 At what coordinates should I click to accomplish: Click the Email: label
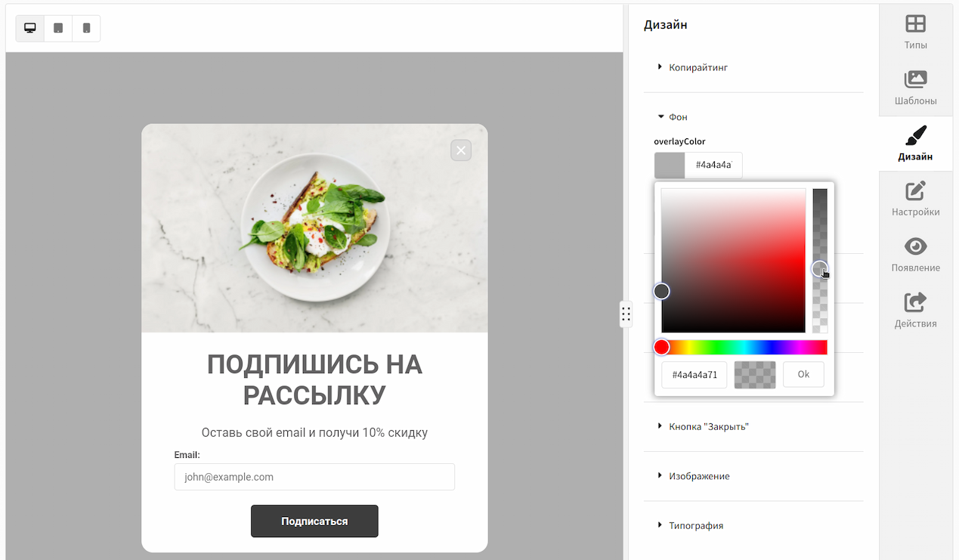pyautogui.click(x=187, y=455)
